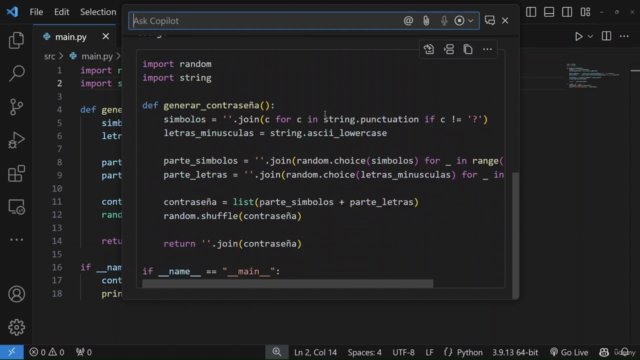This screenshot has width=640, height=360.
Task: Click the editor minimap
Action: [x=593, y=76]
